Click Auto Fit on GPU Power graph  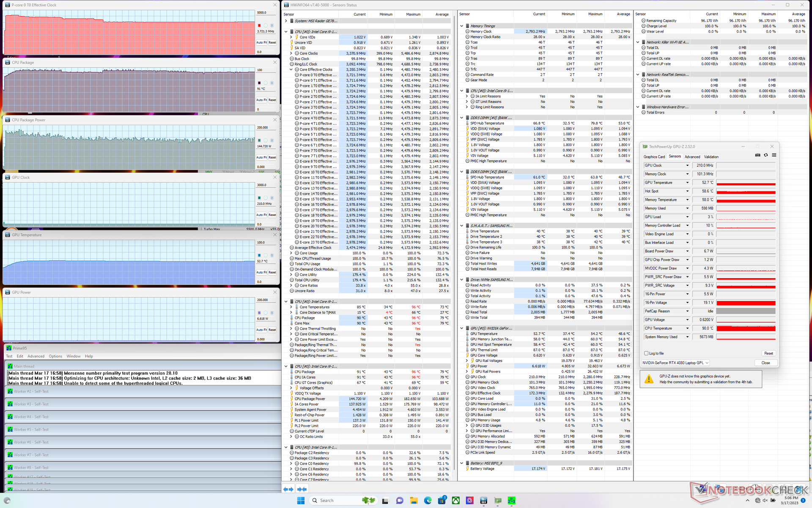coord(261,330)
